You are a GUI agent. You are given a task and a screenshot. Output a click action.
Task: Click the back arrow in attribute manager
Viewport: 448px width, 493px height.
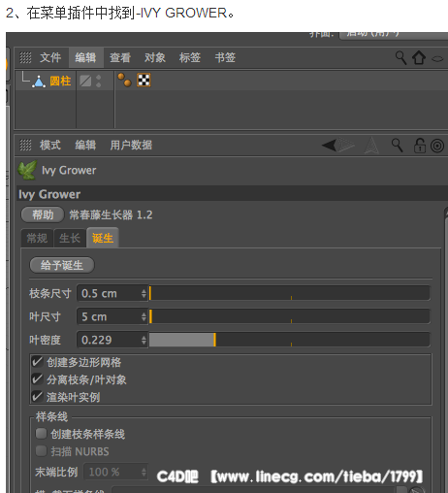click(x=329, y=145)
